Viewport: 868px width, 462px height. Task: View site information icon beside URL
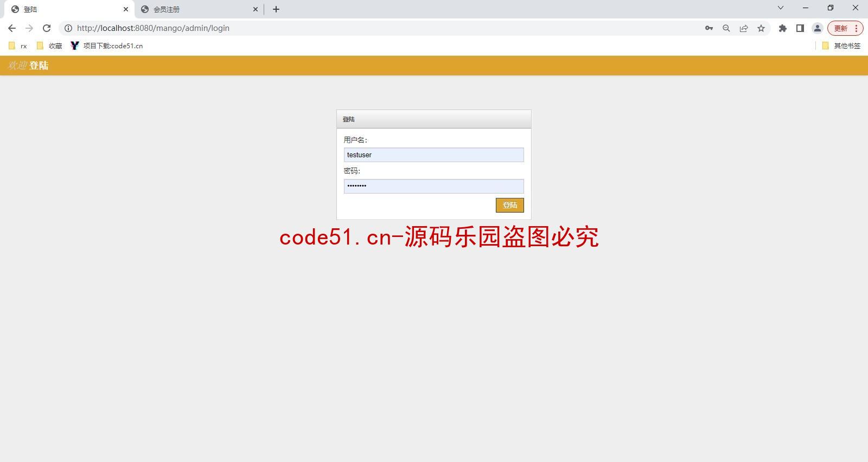tap(68, 28)
